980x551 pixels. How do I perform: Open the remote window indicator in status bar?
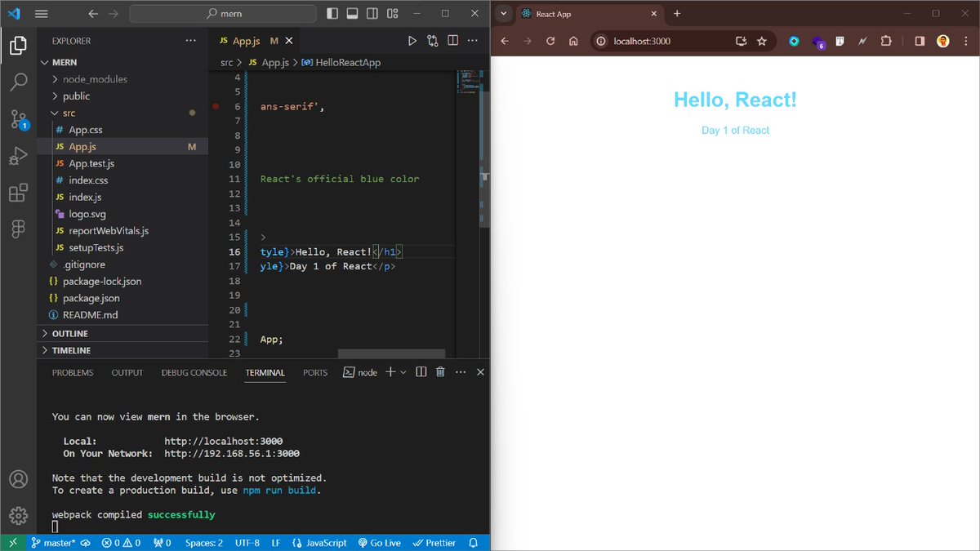[12, 543]
